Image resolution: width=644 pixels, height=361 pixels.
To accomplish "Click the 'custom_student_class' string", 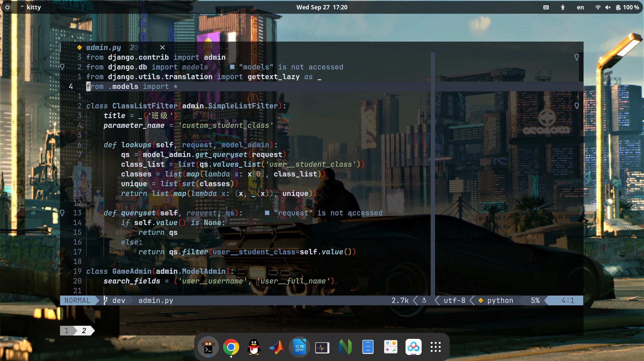I will click(226, 125).
